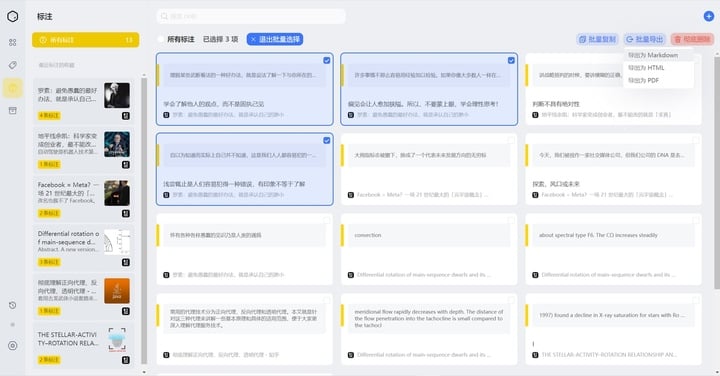Click the 3条标注 badge under Differential rotation
720x376 pixels.
[49, 263]
